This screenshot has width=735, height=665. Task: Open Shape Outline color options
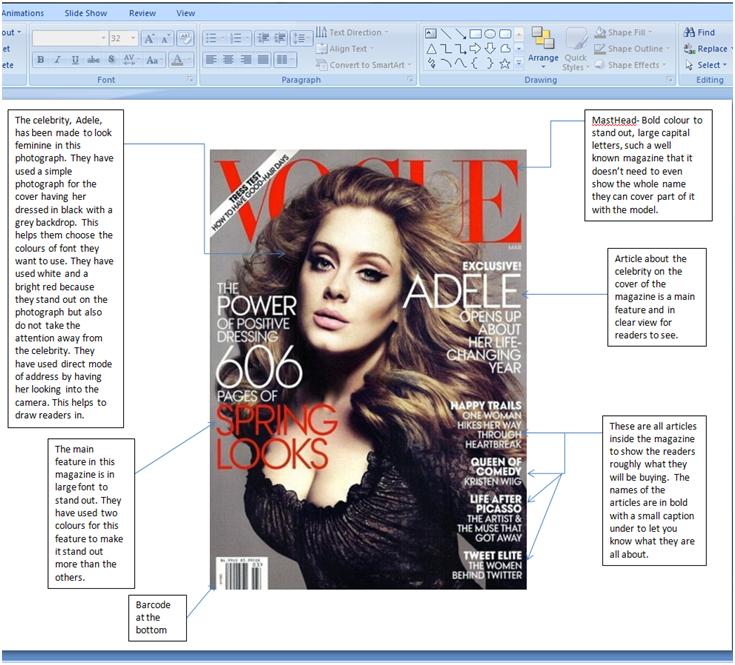[x=631, y=49]
